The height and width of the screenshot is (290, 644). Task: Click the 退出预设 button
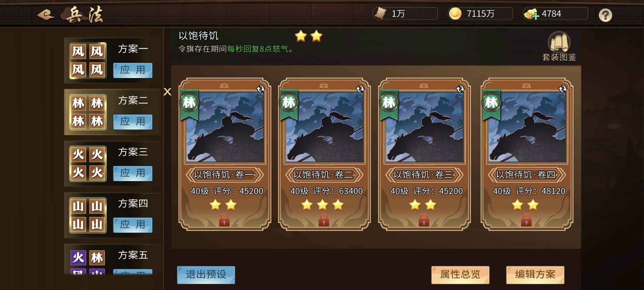206,275
